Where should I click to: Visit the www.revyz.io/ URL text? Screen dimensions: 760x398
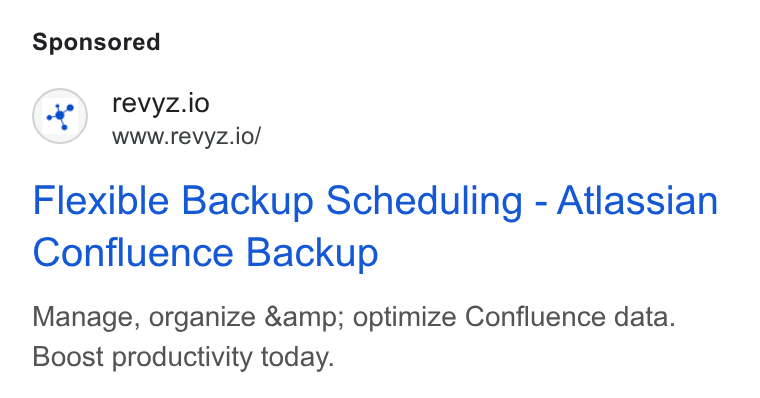187,136
